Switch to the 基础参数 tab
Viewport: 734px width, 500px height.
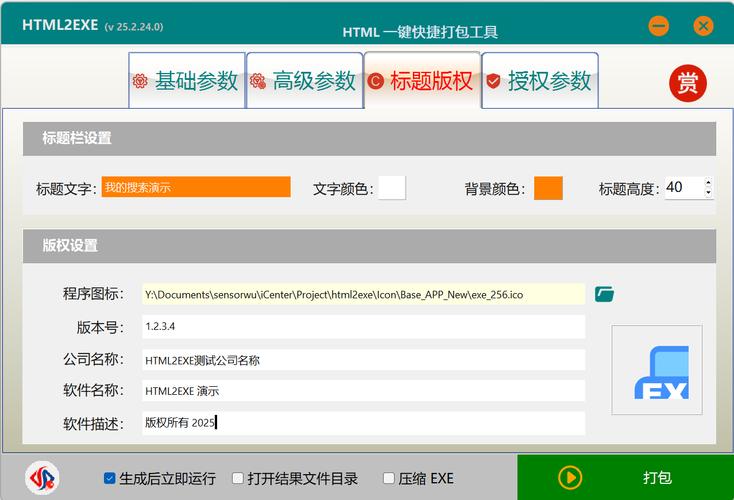click(187, 81)
